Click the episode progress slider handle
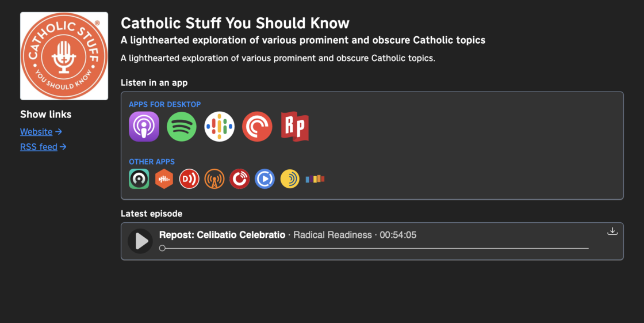 (162, 248)
